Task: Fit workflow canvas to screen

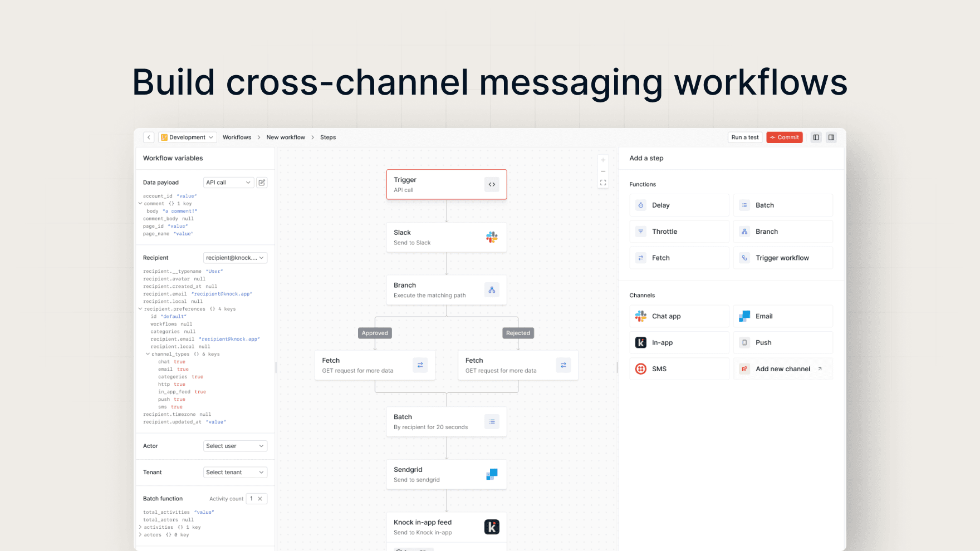Action: [603, 183]
